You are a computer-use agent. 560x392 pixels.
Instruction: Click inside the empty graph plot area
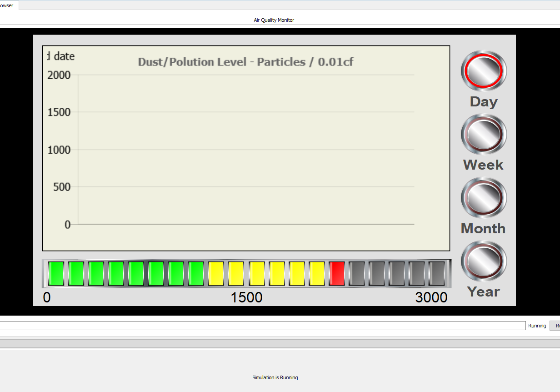(245, 150)
